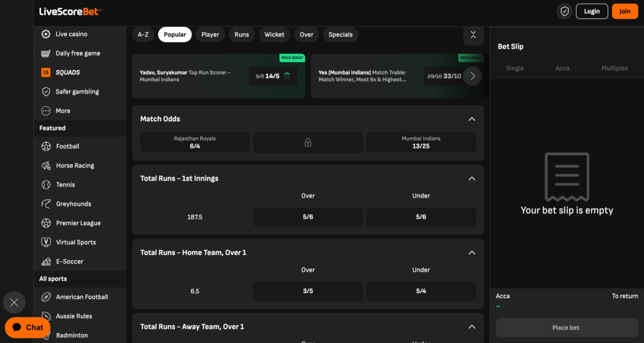Click the 6.5 runs line value
The image size is (644, 343).
coord(195,291)
